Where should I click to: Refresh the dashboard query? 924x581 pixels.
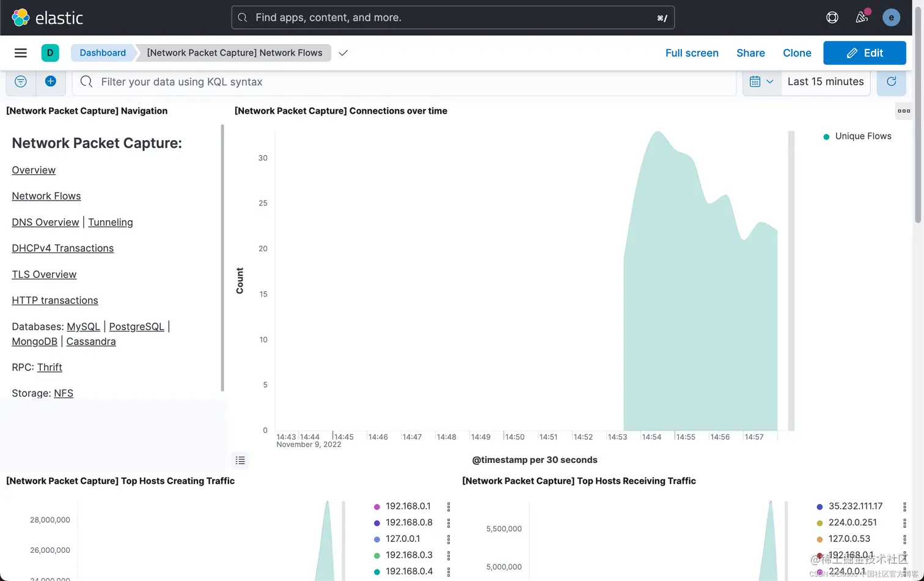(892, 81)
